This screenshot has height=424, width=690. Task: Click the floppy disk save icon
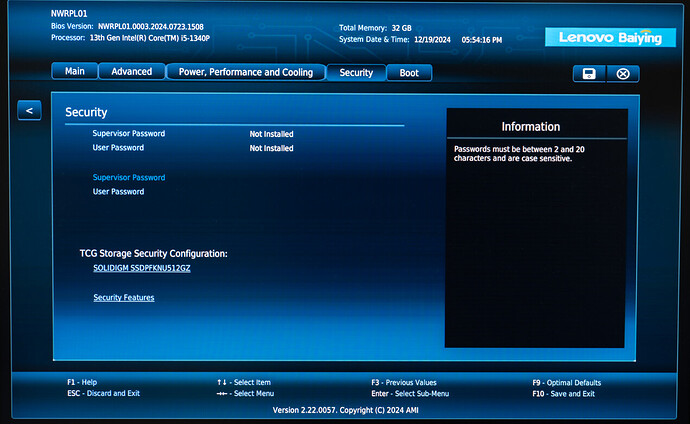tap(589, 73)
